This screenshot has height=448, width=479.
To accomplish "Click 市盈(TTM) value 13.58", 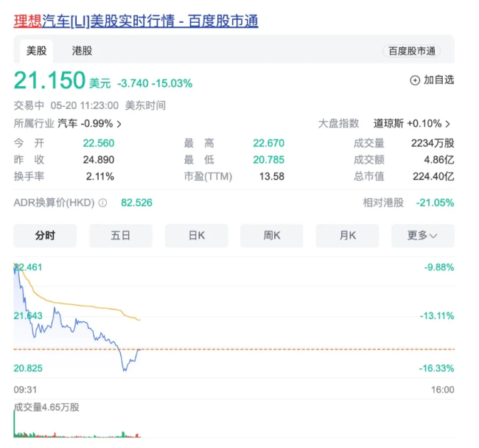I will pyautogui.click(x=272, y=177).
